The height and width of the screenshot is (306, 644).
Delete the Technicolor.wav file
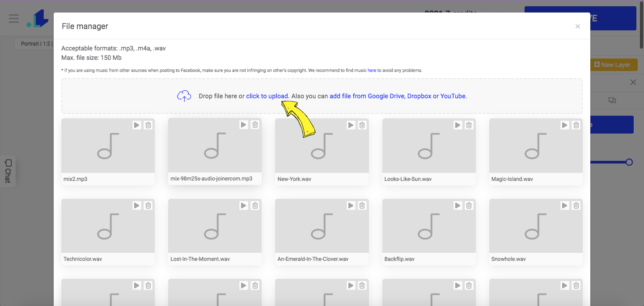(x=148, y=205)
